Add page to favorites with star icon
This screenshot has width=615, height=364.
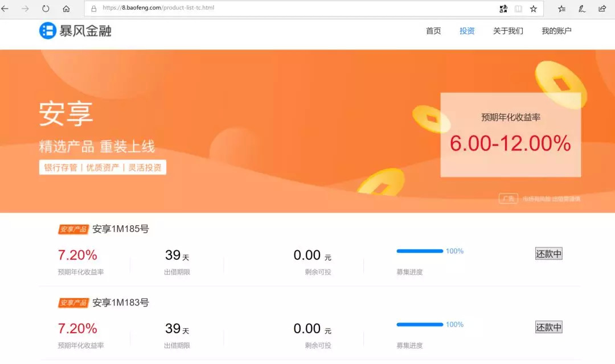[x=534, y=9]
